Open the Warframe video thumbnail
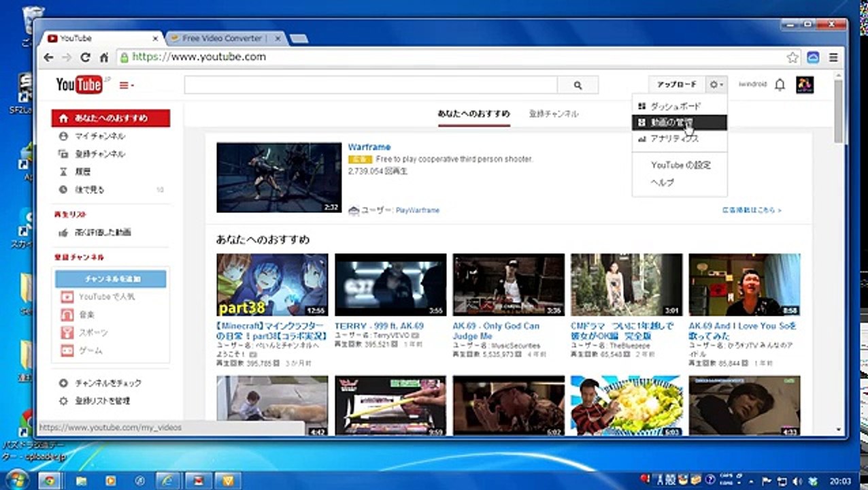868x490 pixels. (279, 177)
